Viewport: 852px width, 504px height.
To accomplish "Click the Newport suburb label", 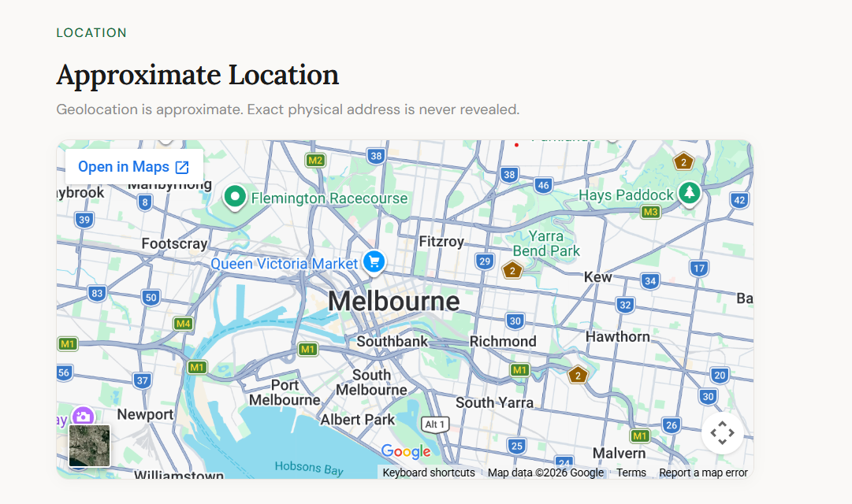I will pos(145,414).
